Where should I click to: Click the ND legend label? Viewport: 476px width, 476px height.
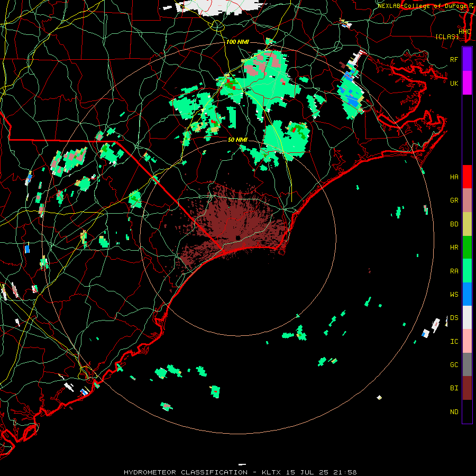tap(454, 412)
